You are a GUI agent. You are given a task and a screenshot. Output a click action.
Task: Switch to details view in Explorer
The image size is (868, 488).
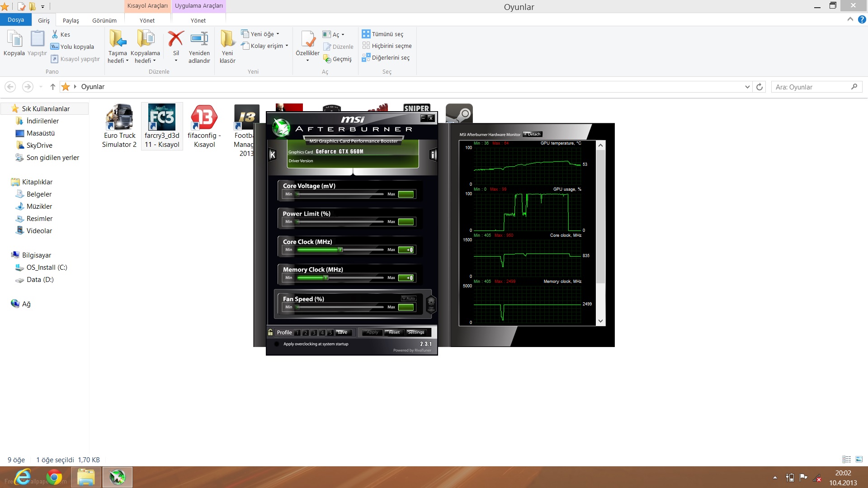pos(847,459)
